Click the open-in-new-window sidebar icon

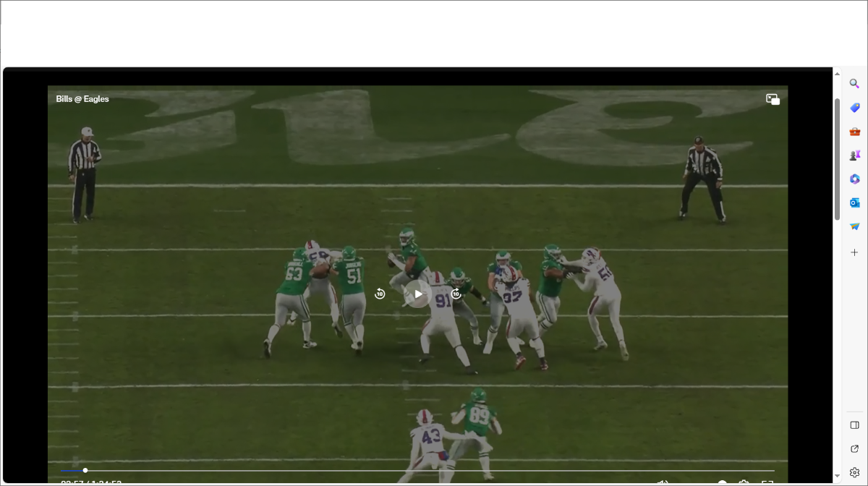[x=854, y=449]
